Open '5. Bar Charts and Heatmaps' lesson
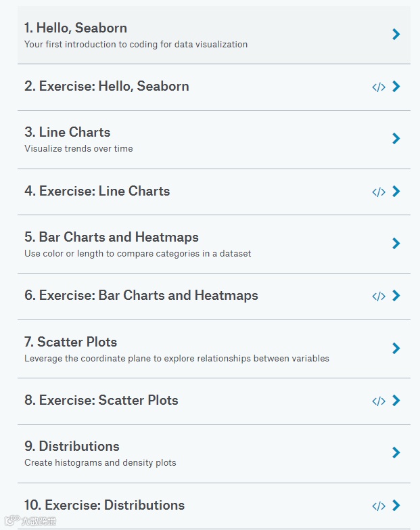Image resolution: width=420 pixels, height=530 pixels. click(x=112, y=238)
